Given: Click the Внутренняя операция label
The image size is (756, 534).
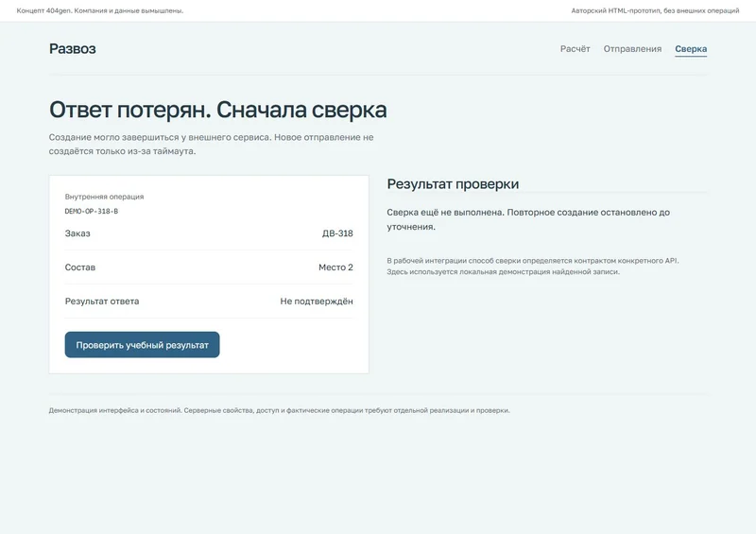Looking at the screenshot, I should pos(104,197).
